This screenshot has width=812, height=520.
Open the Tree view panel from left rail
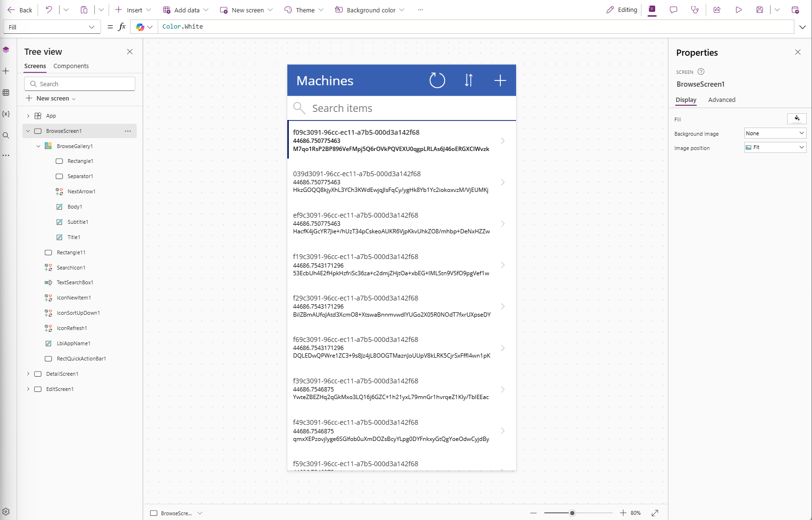coord(6,50)
